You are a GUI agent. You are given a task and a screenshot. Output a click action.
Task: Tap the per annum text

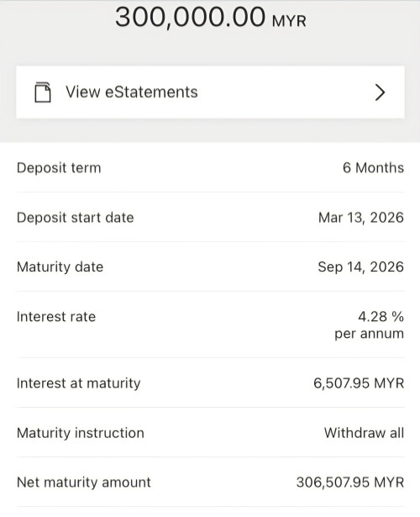click(x=370, y=334)
